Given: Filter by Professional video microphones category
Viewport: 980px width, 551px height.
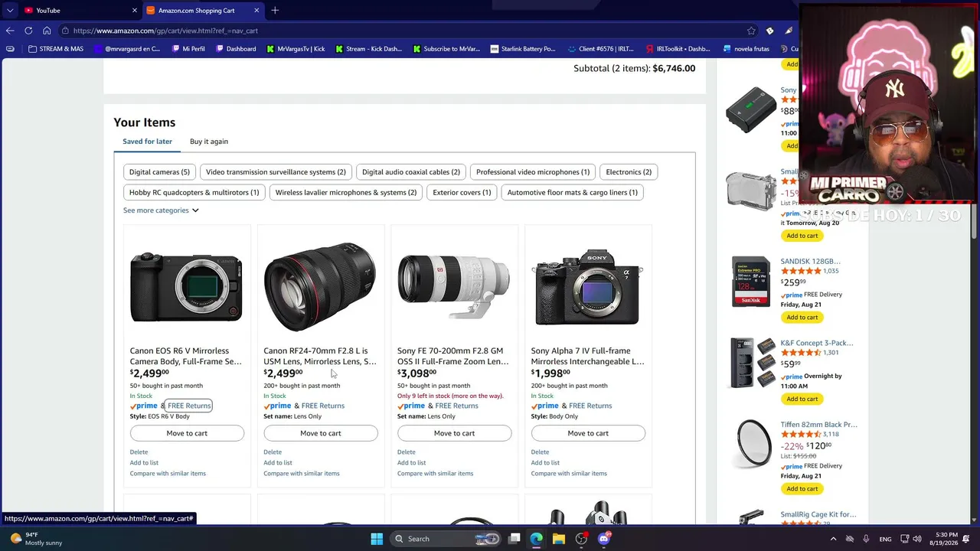Looking at the screenshot, I should pos(533,172).
